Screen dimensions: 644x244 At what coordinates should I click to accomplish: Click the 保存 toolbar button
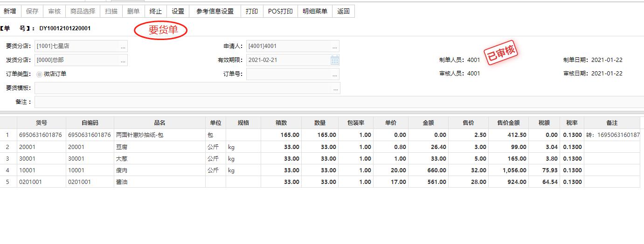coord(32,11)
